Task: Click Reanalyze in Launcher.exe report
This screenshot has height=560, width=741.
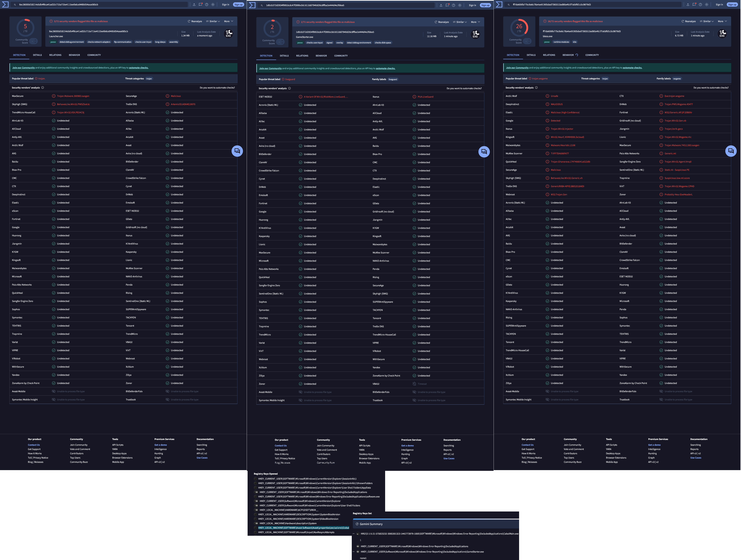Action: click(195, 21)
